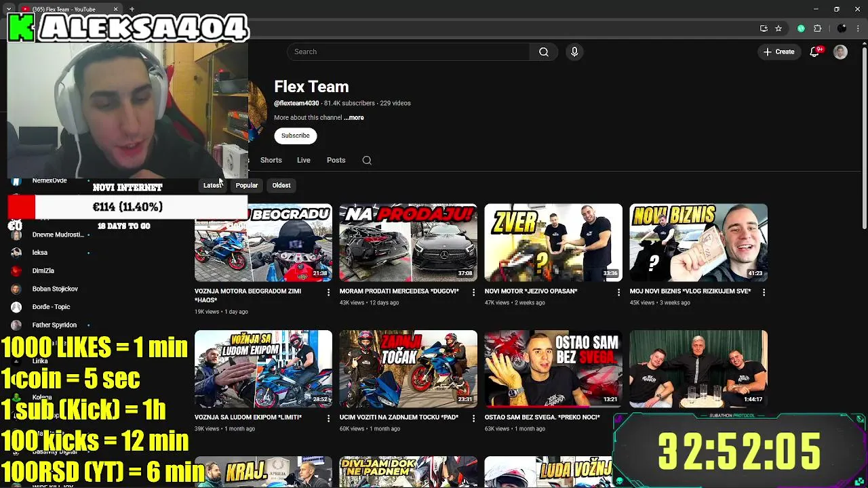Switch to the Posts tab
The height and width of the screenshot is (488, 868).
point(336,161)
